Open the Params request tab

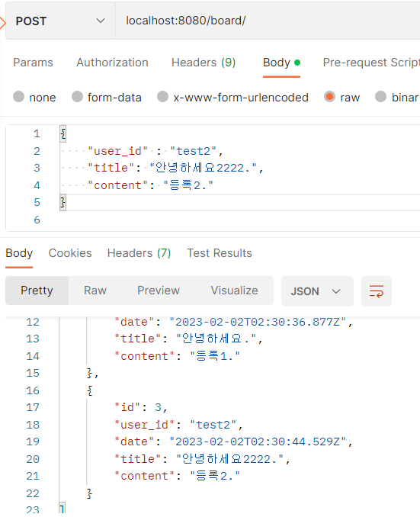point(33,63)
